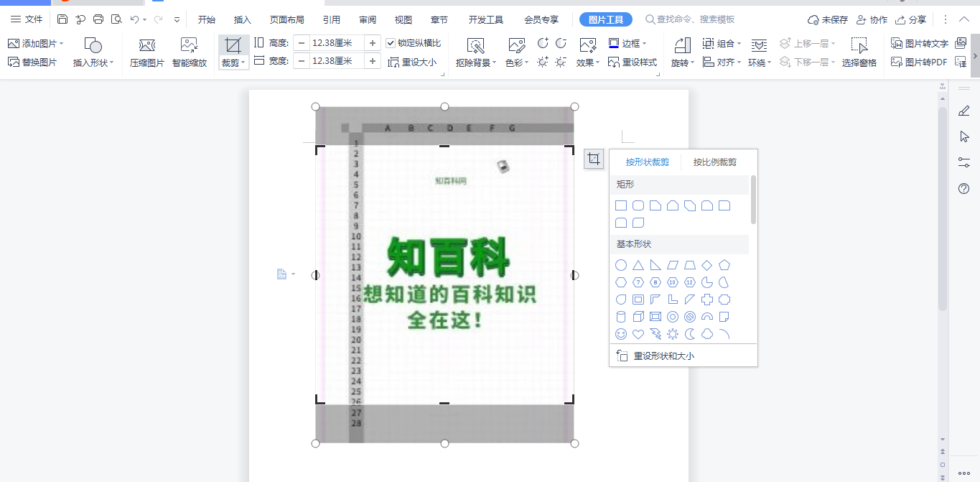
Task: Select the 替换图片 replace picture icon
Action: click(14, 62)
